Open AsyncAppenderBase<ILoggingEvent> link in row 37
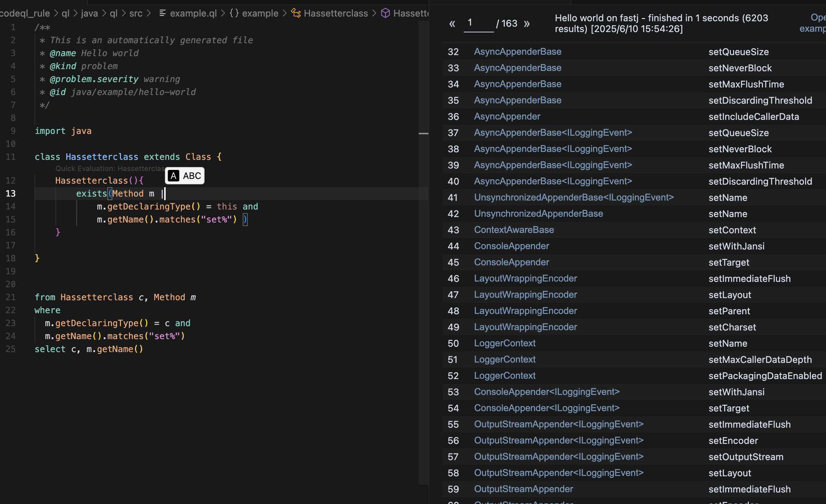The image size is (826, 504). 553,132
